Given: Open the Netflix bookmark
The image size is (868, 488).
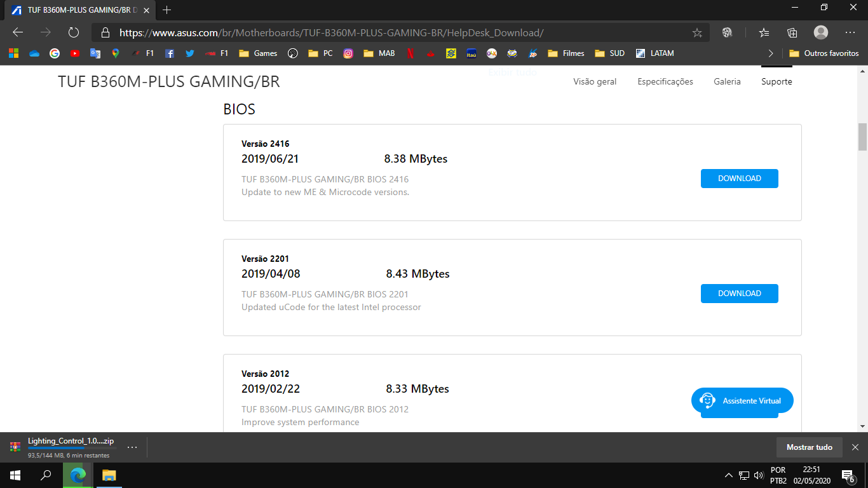Looking at the screenshot, I should (x=410, y=53).
